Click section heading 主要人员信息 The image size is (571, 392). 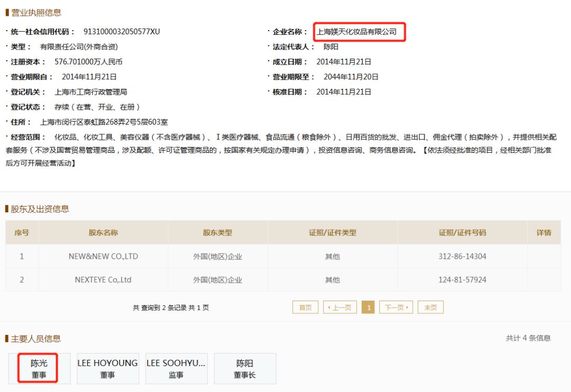(36, 339)
